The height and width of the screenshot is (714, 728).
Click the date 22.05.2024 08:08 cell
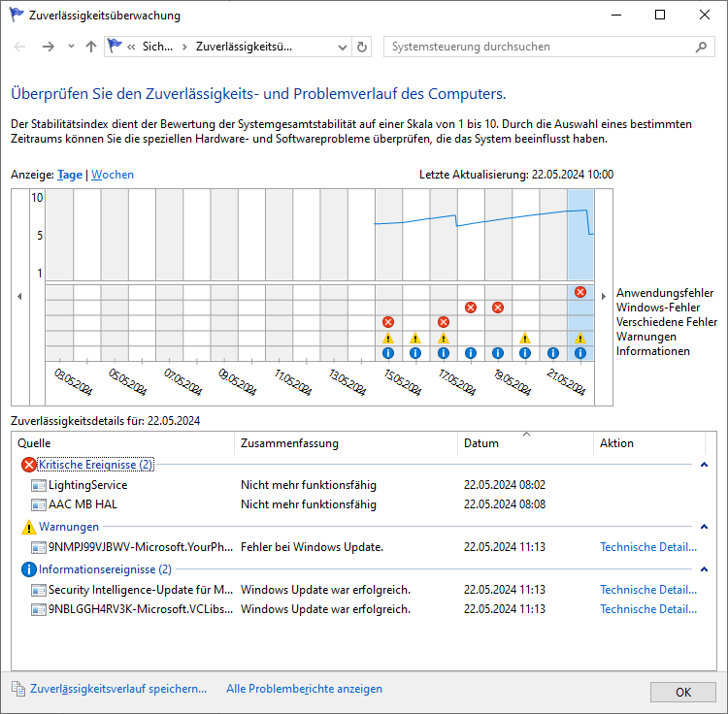click(x=505, y=504)
